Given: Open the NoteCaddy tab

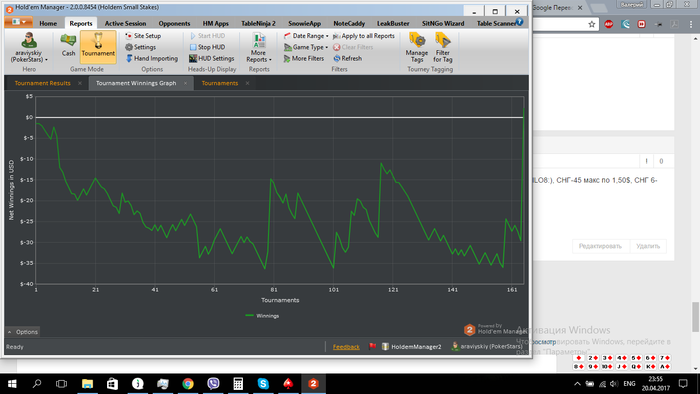Looking at the screenshot, I should click(349, 23).
